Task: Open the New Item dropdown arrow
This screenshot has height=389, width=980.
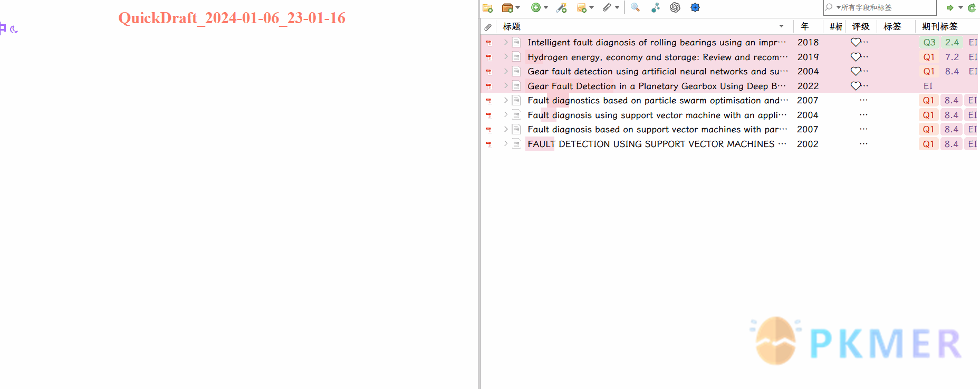Action: [546, 8]
